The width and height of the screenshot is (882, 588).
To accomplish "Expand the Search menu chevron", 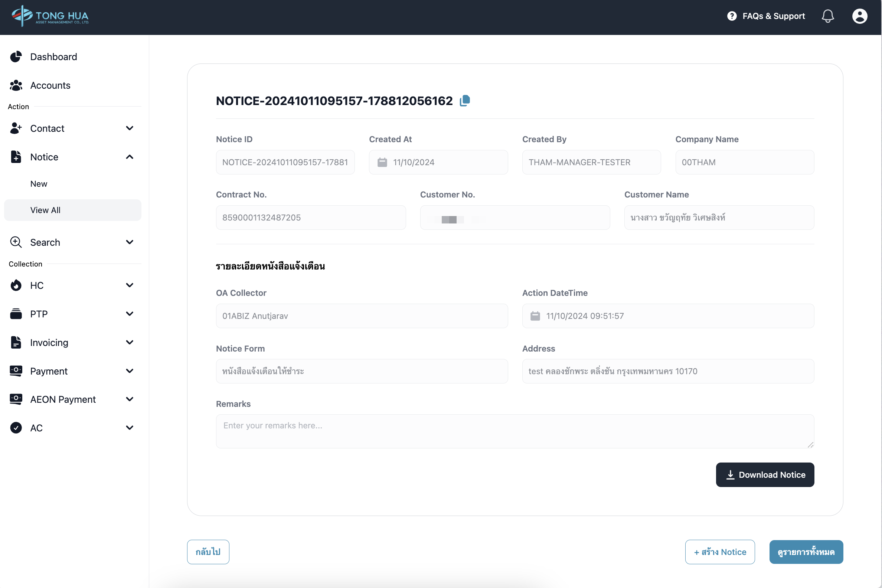I will [130, 242].
